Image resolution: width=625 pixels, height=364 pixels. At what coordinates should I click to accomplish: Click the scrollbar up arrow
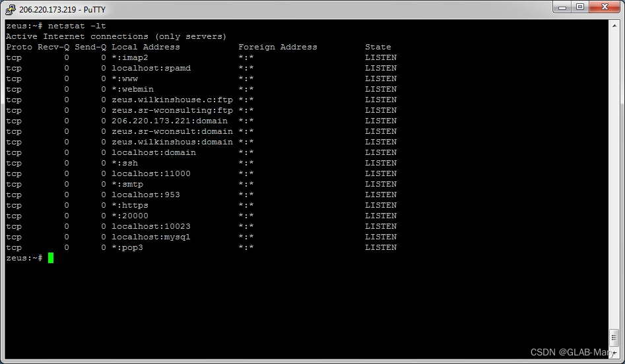click(x=614, y=26)
